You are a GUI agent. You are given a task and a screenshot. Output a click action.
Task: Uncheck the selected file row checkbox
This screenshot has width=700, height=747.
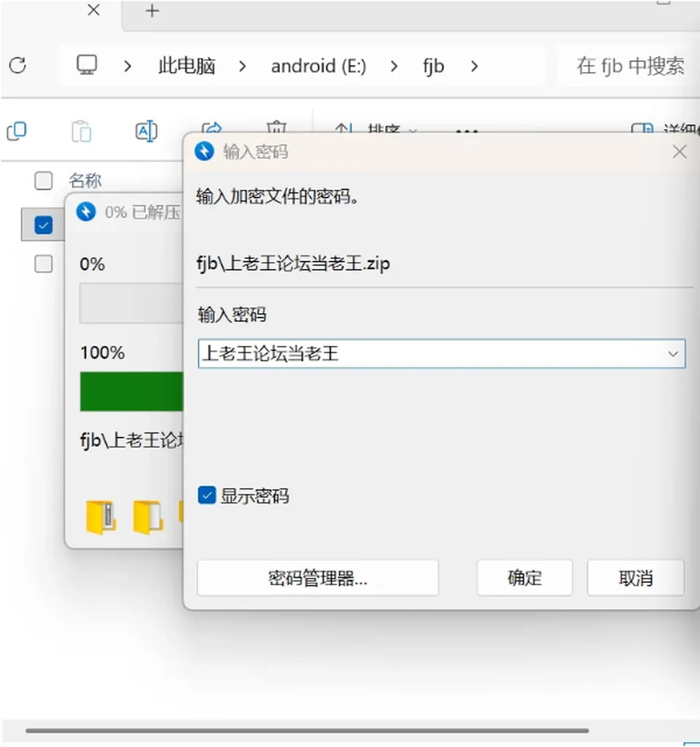click(x=43, y=225)
